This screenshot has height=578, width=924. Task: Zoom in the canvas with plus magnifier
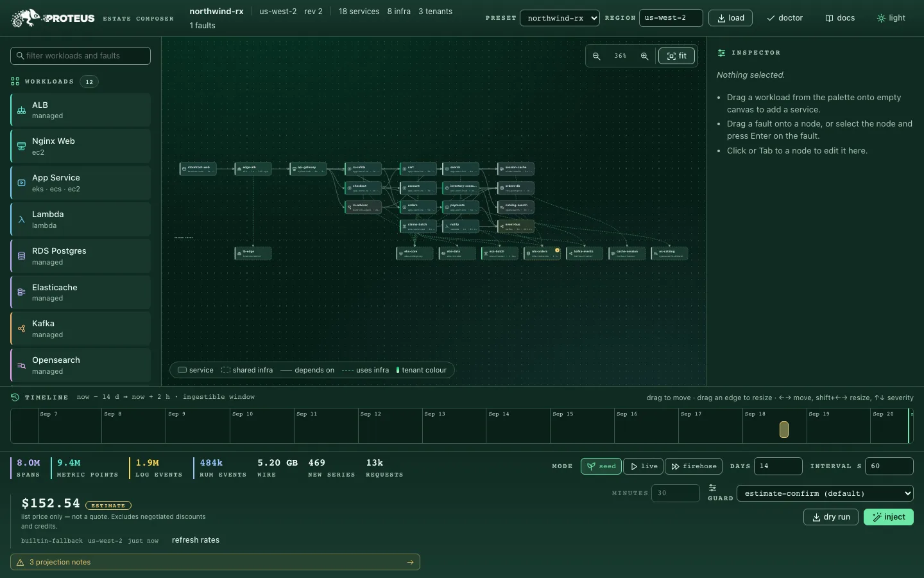pos(644,56)
